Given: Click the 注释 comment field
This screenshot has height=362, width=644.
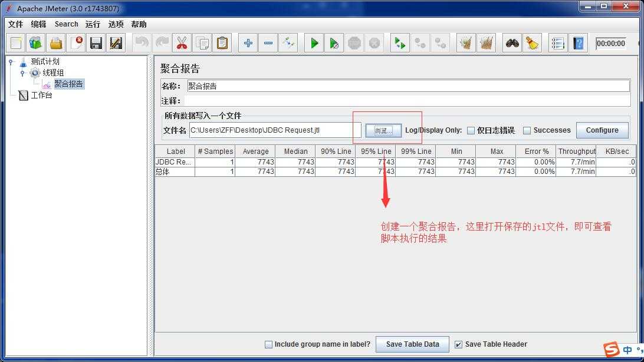Looking at the screenshot, I should pyautogui.click(x=408, y=101).
